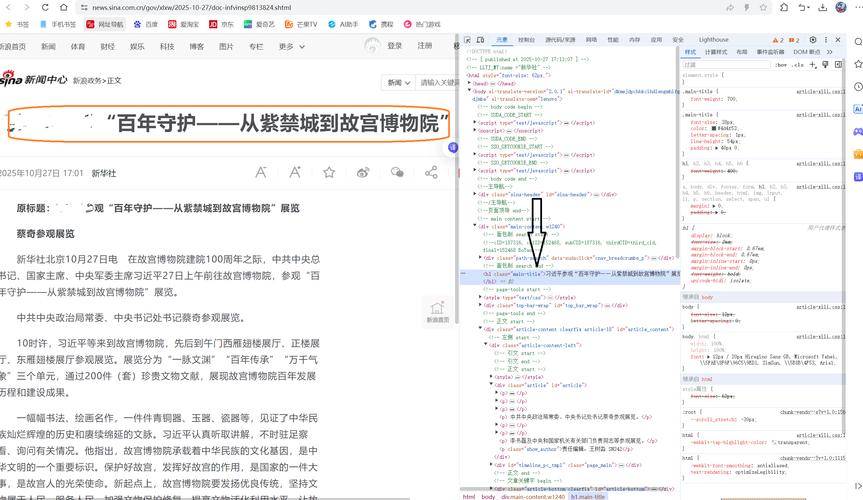
Task: Open the 京东 bookmark
Action: (221, 24)
